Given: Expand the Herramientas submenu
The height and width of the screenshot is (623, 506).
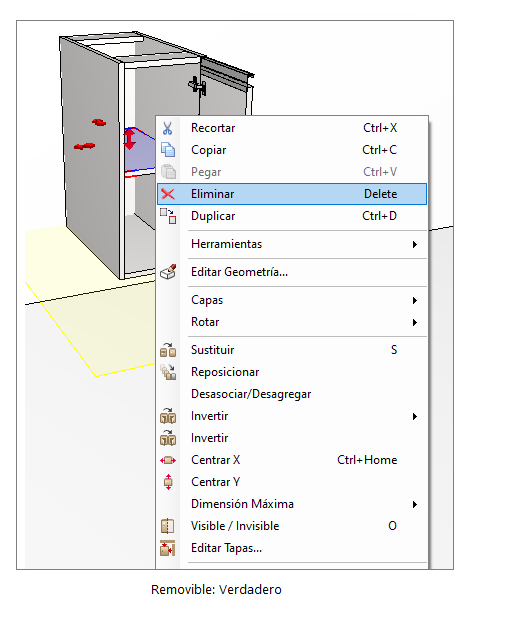Looking at the screenshot, I should click(x=292, y=244).
